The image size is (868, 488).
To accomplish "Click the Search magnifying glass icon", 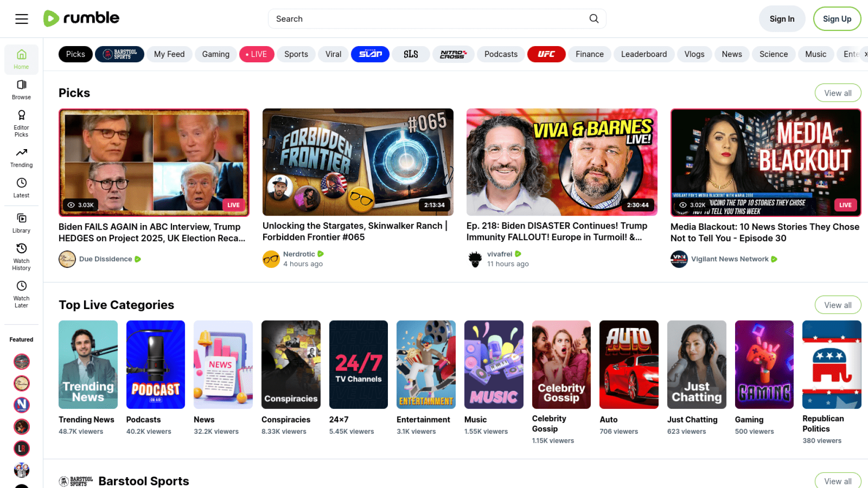I will (x=594, y=19).
